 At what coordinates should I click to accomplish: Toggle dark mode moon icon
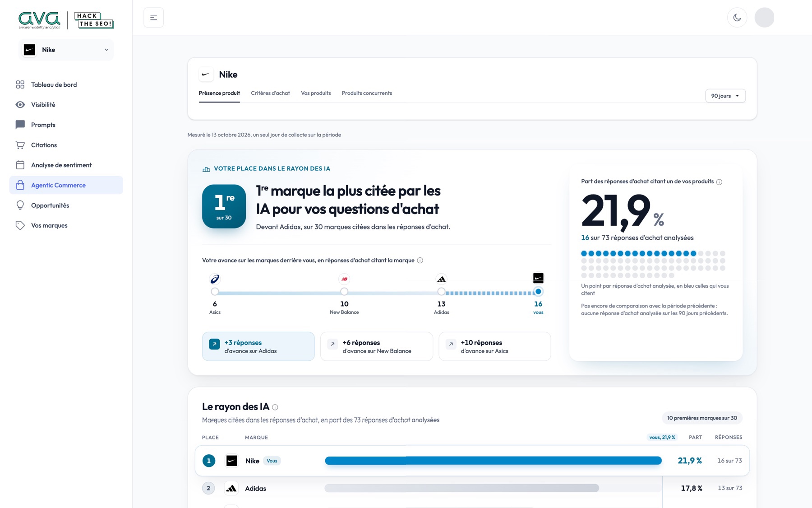tap(737, 18)
